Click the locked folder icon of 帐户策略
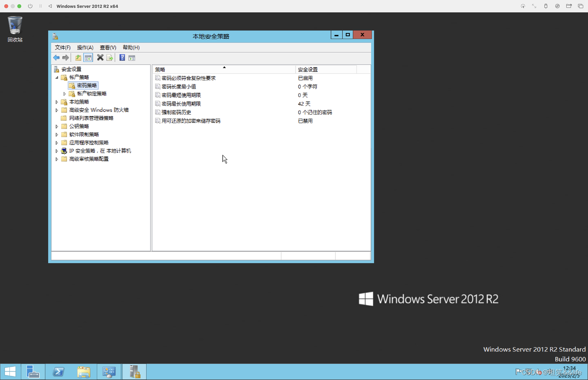This screenshot has height=380, width=588. 64,78
